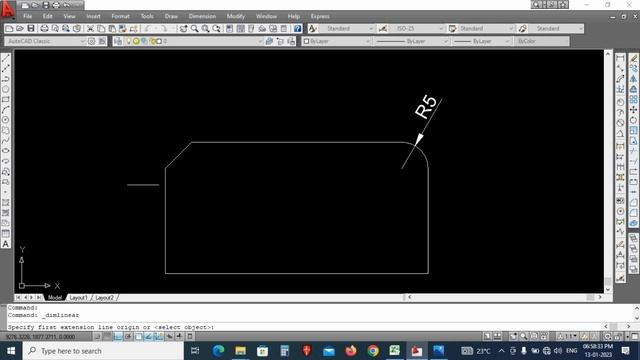This screenshot has height=360, width=640.
Task: Click the Workspace Settings gear icon
Action: [91, 41]
